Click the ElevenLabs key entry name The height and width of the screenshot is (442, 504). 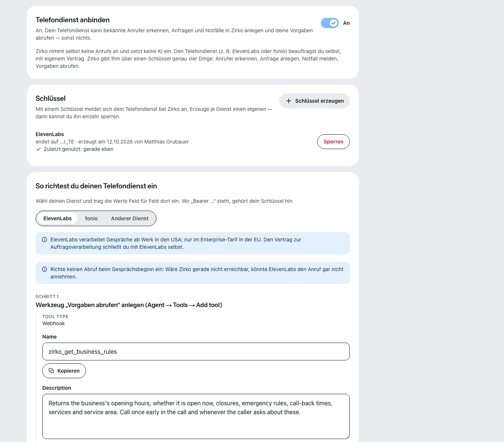(50, 134)
